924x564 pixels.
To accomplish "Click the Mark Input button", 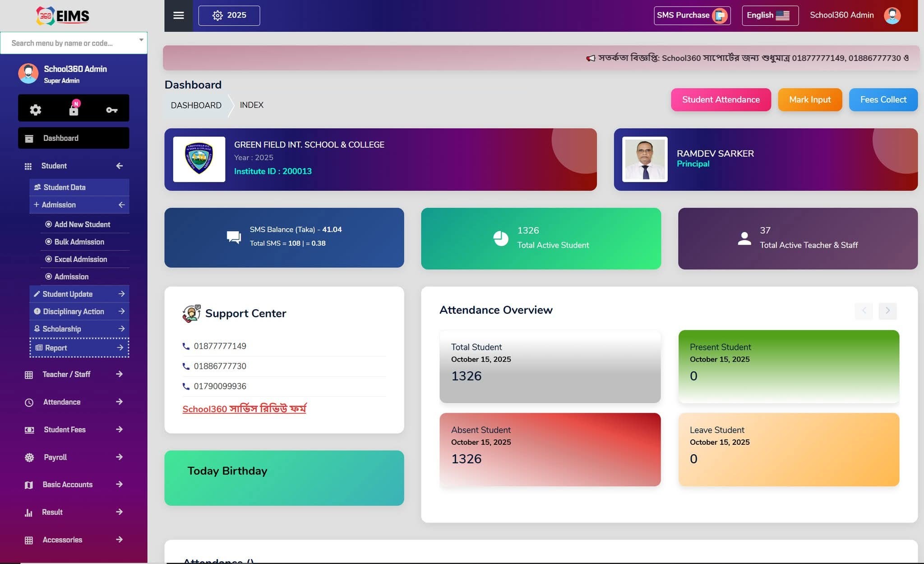I will coord(810,100).
